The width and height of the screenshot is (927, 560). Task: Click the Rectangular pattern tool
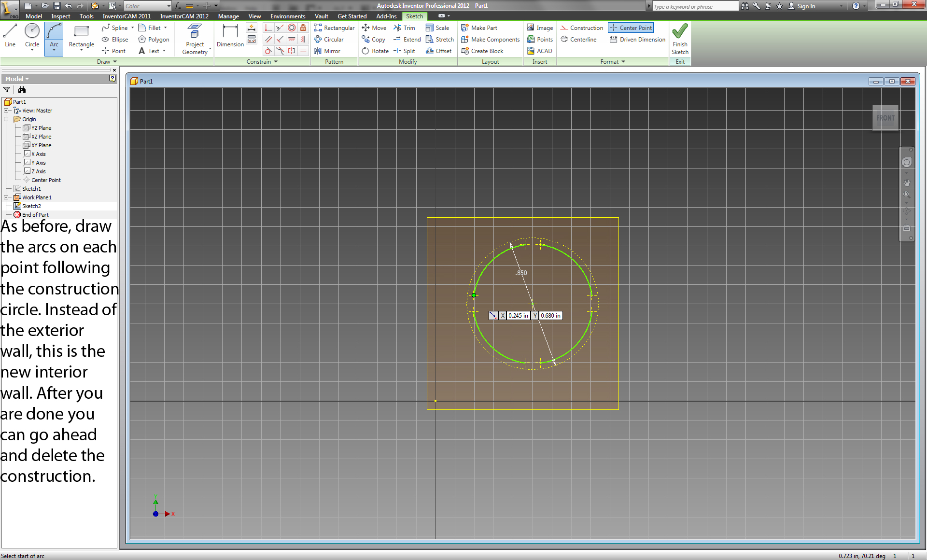click(334, 28)
